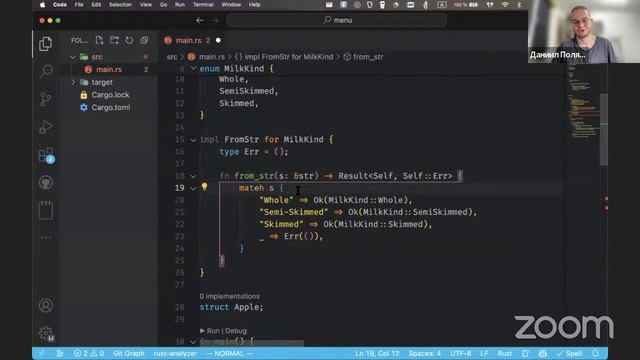
Task: Open Cargo.toml file
Action: [x=111, y=107]
